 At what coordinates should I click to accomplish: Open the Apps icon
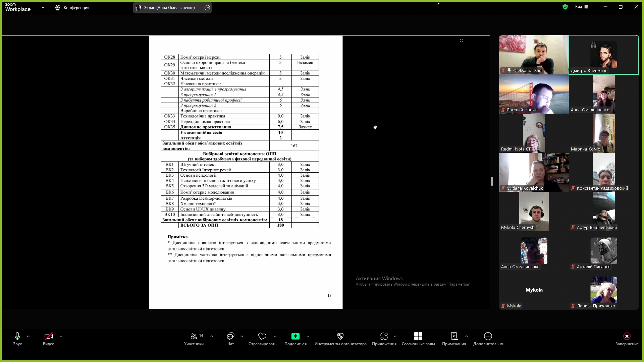pos(384,336)
